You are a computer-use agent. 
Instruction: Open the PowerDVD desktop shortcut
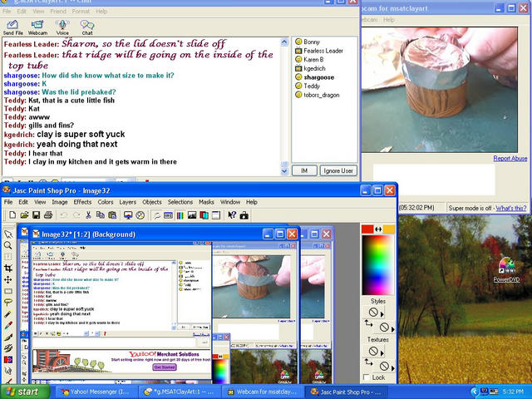coord(506,269)
